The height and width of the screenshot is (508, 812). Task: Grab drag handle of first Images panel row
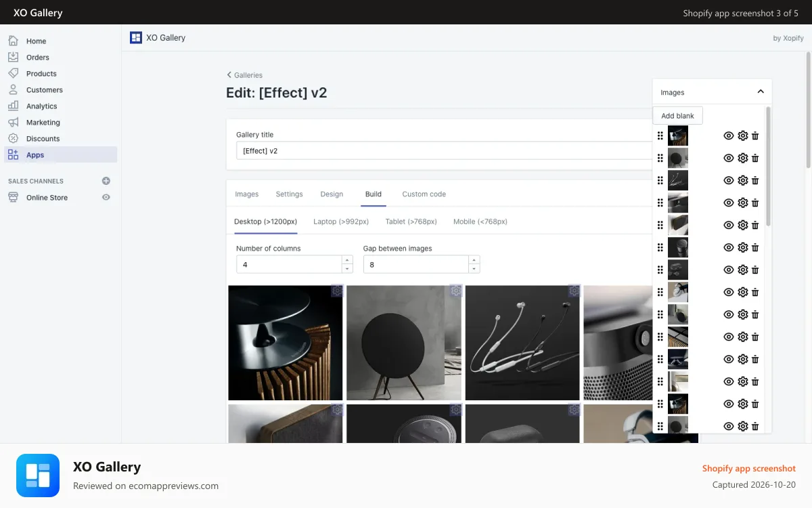click(660, 135)
